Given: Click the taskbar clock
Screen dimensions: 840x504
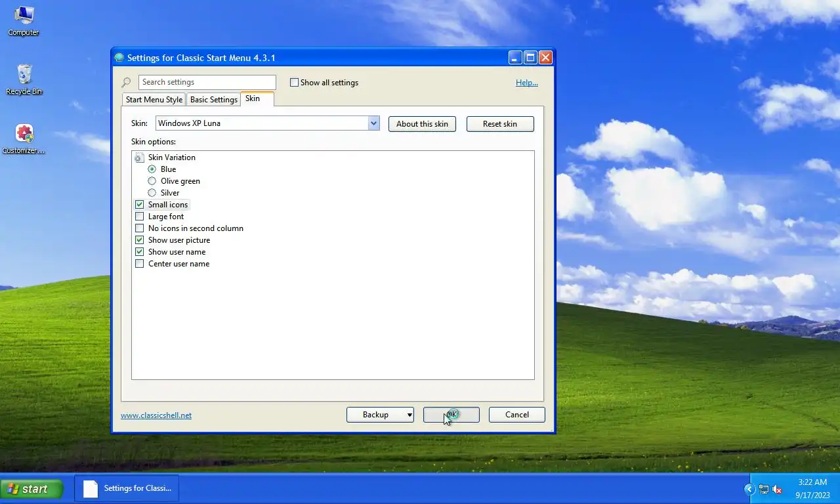Looking at the screenshot, I should click(x=812, y=489).
